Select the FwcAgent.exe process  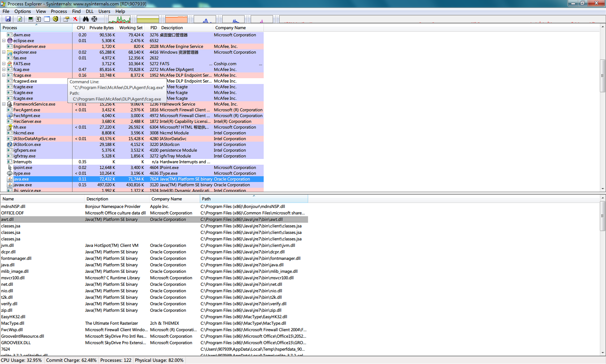pos(132,110)
